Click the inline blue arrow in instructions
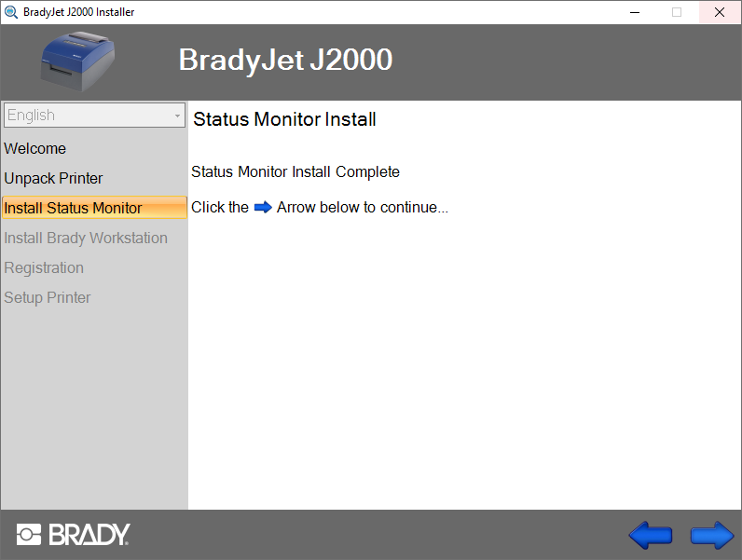The height and width of the screenshot is (560, 742). click(x=263, y=207)
